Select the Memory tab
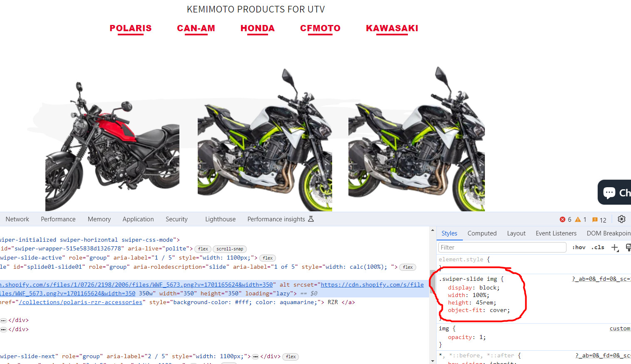631x364 pixels. click(x=99, y=219)
